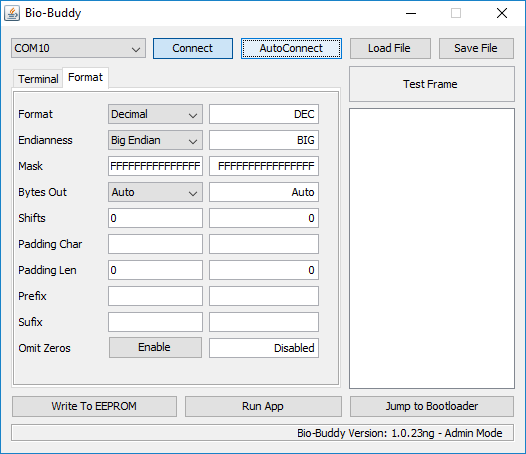
Task: Click the Bio-Buddy Java app icon
Action: [x=12, y=13]
